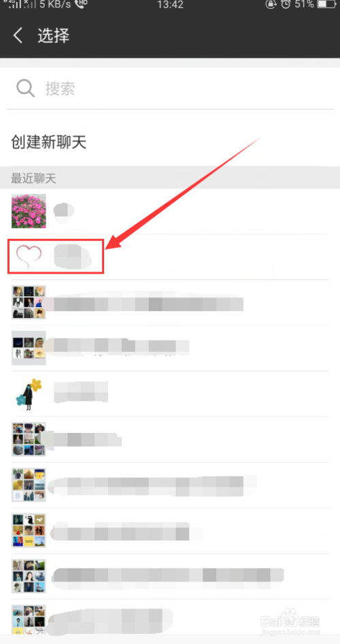The width and height of the screenshot is (340, 644).
Task: Select group chat with night sky avatar collage
Action: (170, 348)
